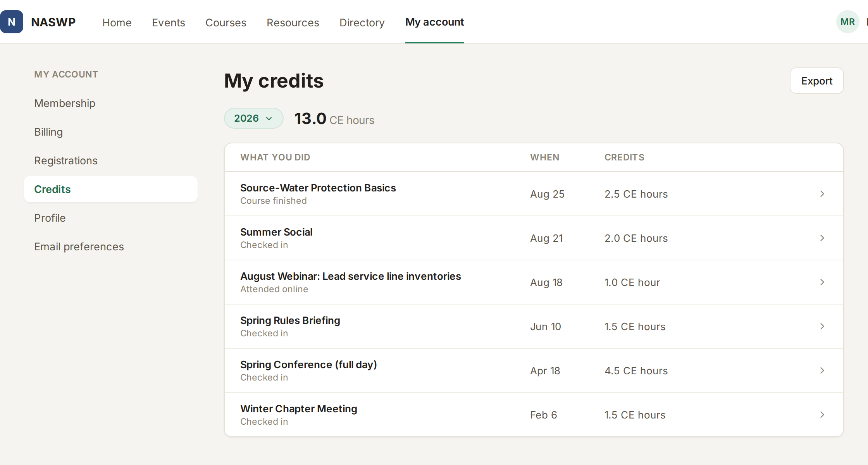Select Credits in the sidebar
Viewport: 868px width, 465px height.
pyautogui.click(x=111, y=189)
